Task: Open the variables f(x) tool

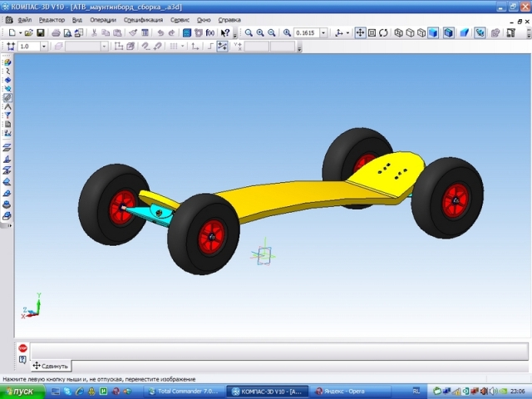Action: click(210, 32)
